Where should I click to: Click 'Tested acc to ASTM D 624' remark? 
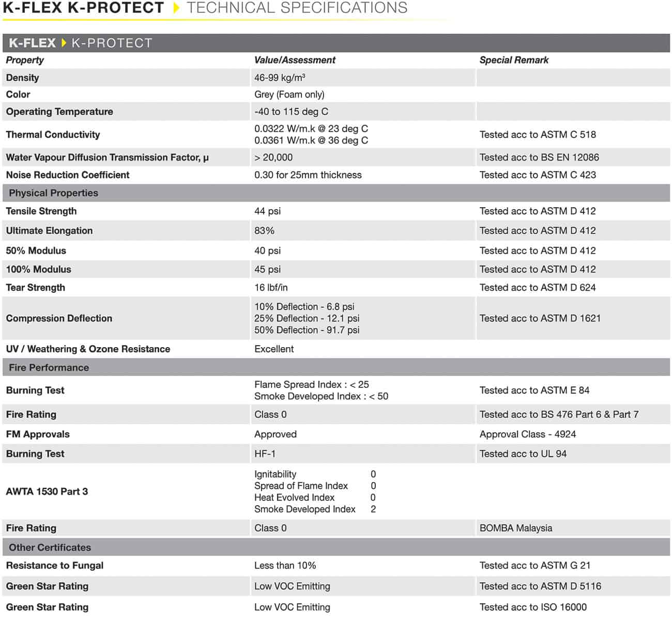[x=538, y=288]
